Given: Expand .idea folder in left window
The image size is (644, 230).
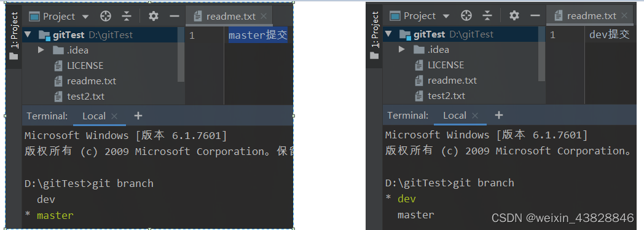Looking at the screenshot, I should [41, 50].
